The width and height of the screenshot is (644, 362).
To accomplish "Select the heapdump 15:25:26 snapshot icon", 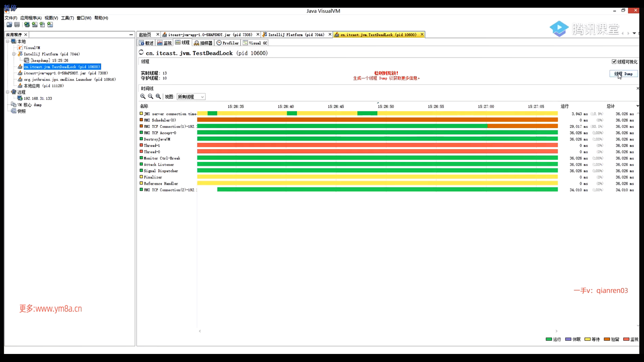I will point(26,60).
